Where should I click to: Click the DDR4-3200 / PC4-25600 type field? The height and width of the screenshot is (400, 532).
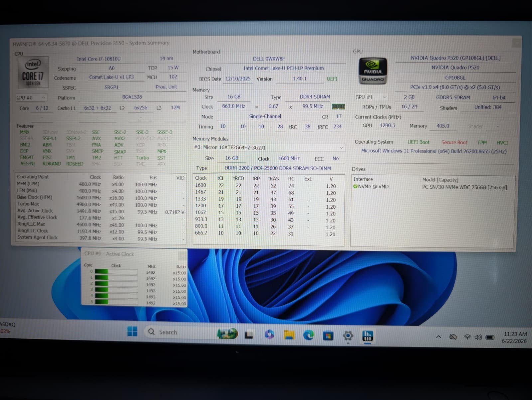point(278,168)
